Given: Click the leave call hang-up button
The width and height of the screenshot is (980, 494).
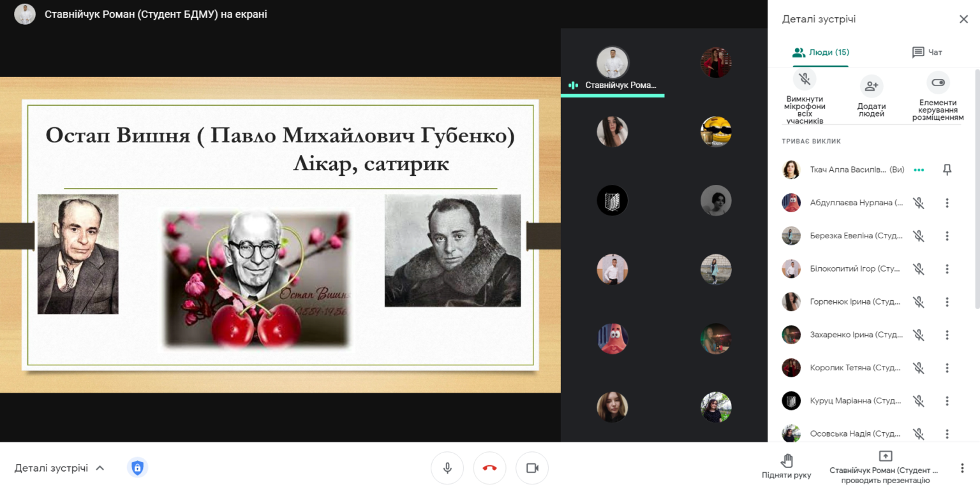Looking at the screenshot, I should point(489,468).
